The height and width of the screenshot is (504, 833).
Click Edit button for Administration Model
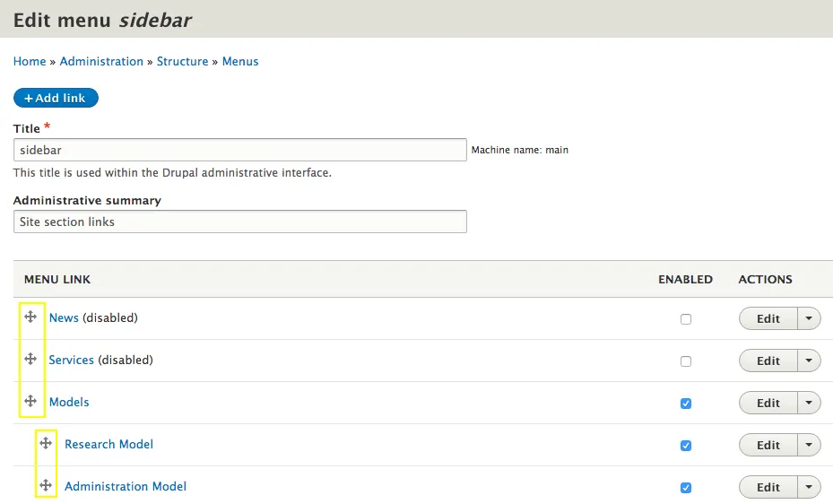pyautogui.click(x=768, y=487)
